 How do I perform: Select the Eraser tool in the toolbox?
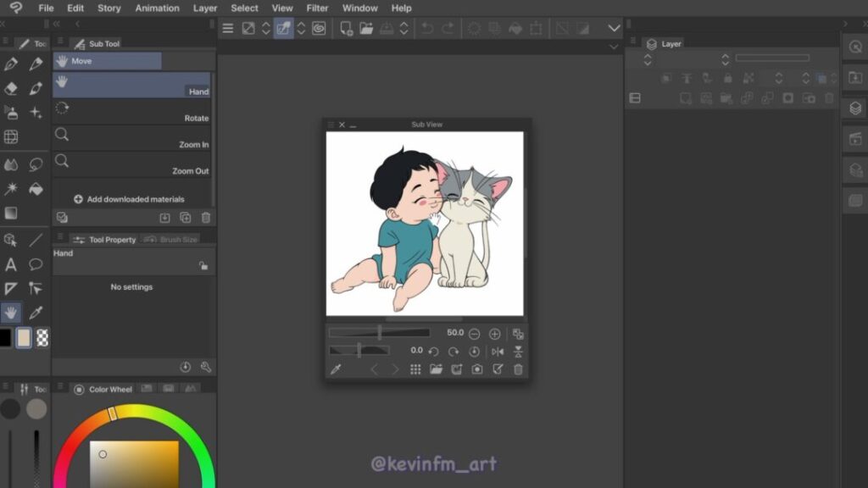11,88
